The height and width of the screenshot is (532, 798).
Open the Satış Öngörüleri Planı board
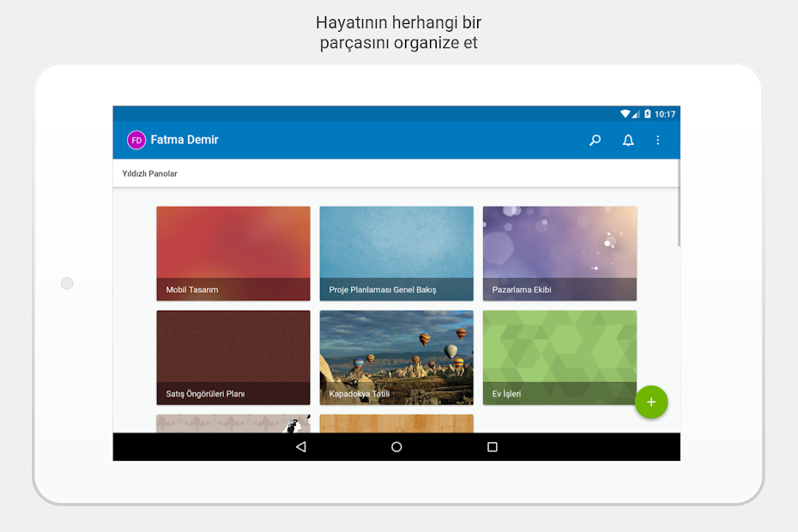(x=233, y=357)
